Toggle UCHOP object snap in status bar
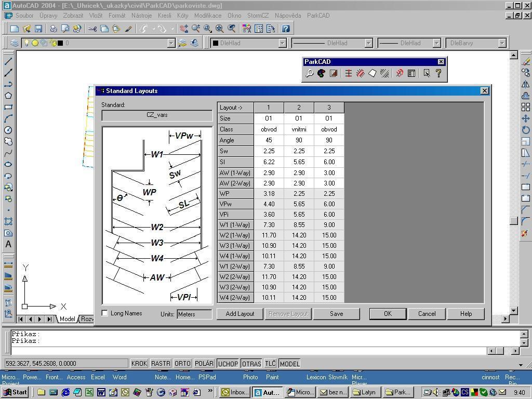532x399 pixels. click(228, 364)
